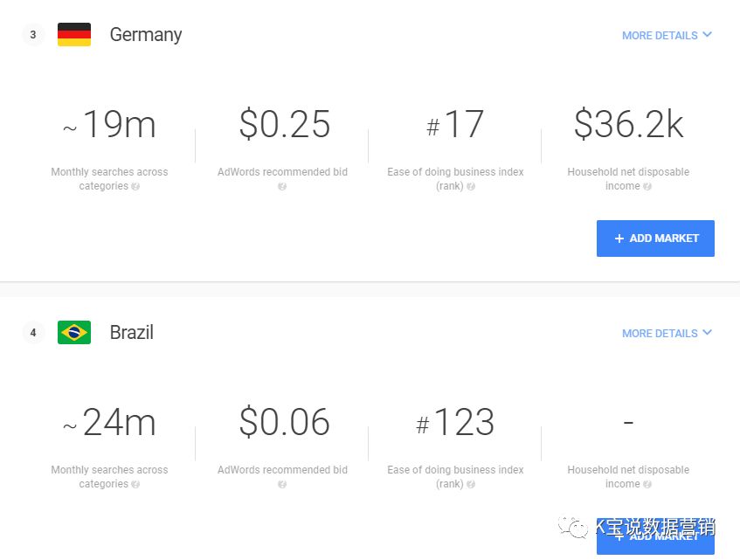Expand More Details for Germany
The image size is (740, 560).
click(667, 36)
